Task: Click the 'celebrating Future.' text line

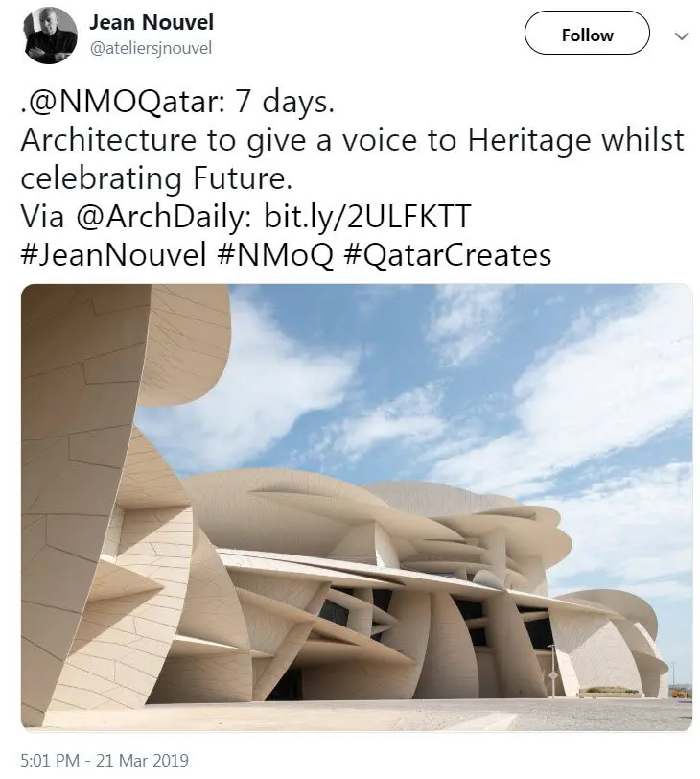Action: tap(156, 178)
